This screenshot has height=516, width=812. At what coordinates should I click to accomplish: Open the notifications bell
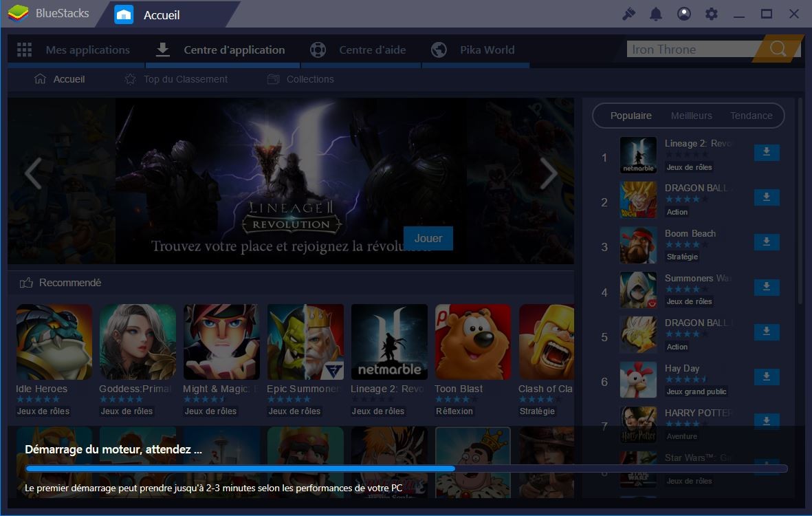pos(656,14)
